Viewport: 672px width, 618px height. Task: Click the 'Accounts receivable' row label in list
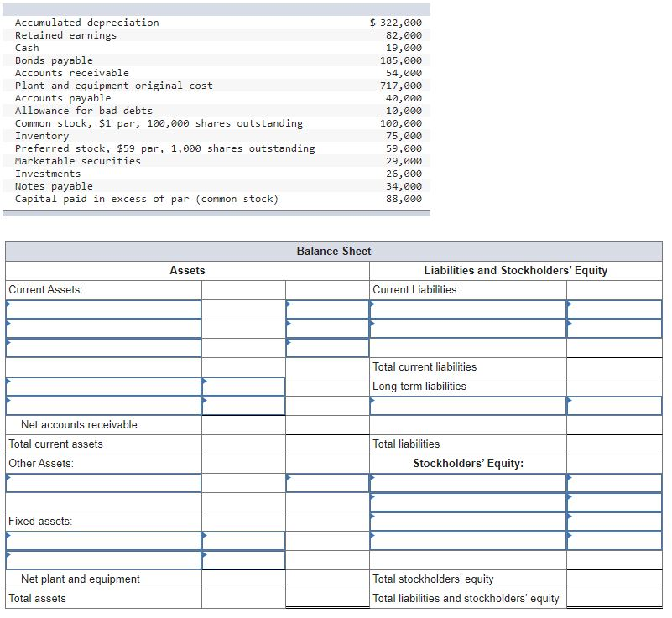(72, 73)
